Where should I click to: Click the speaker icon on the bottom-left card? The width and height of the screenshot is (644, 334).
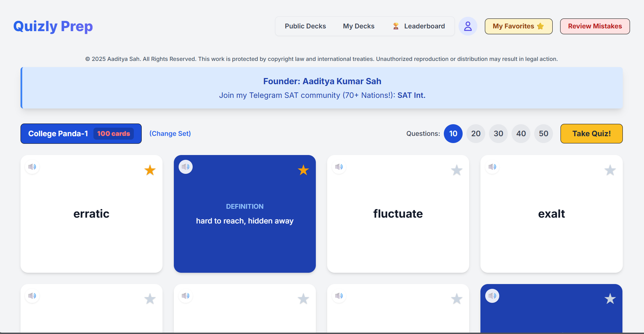click(x=32, y=295)
